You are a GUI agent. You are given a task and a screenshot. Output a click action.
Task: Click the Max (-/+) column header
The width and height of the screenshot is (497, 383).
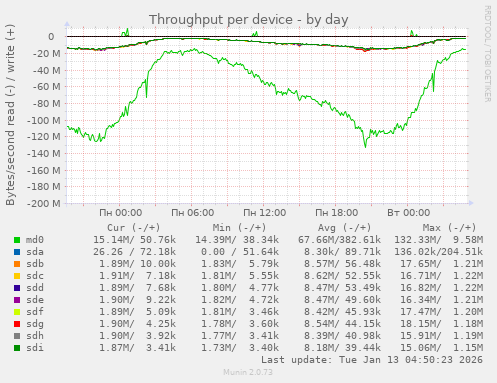[449, 228]
